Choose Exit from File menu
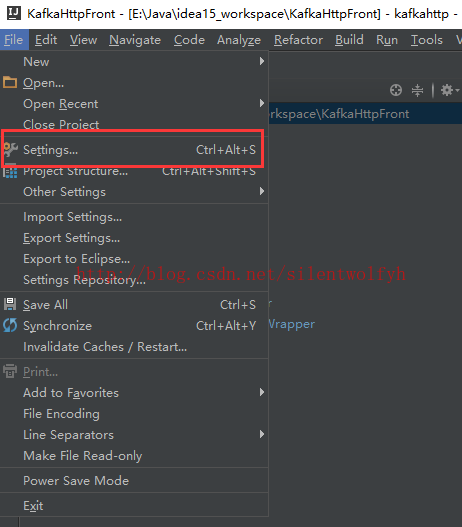 click(134, 505)
